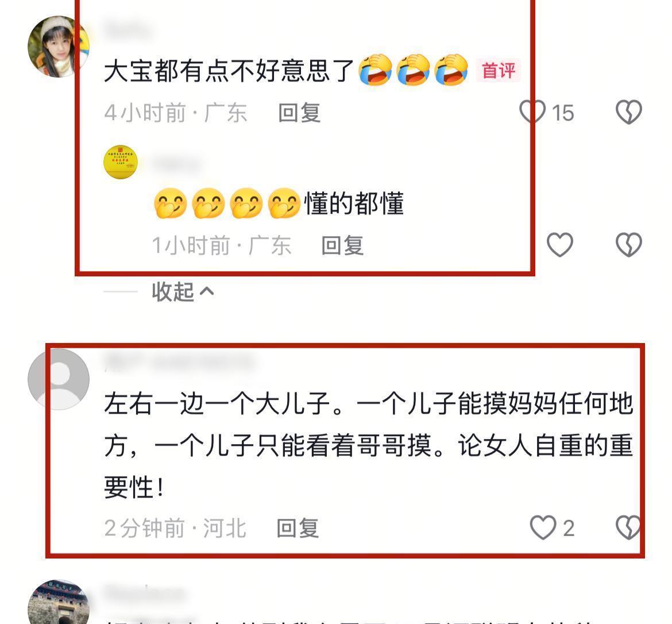Screen dimensions: 672x624
Task: Tap broken heart on the Hebei comment
Action: coord(628,527)
